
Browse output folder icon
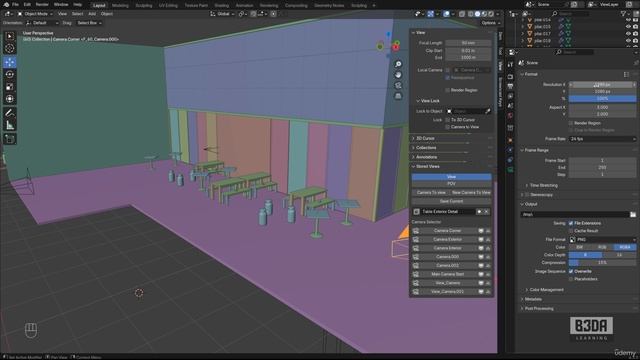[633, 214]
